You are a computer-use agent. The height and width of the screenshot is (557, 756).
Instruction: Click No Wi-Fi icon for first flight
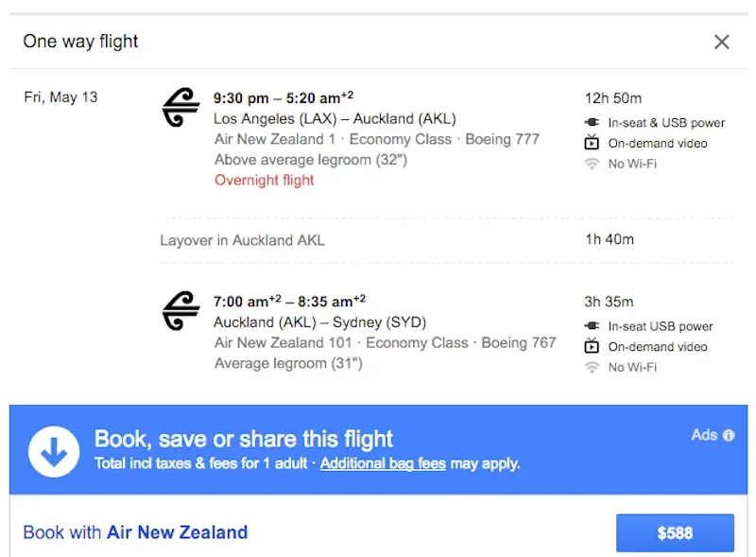[x=593, y=164]
